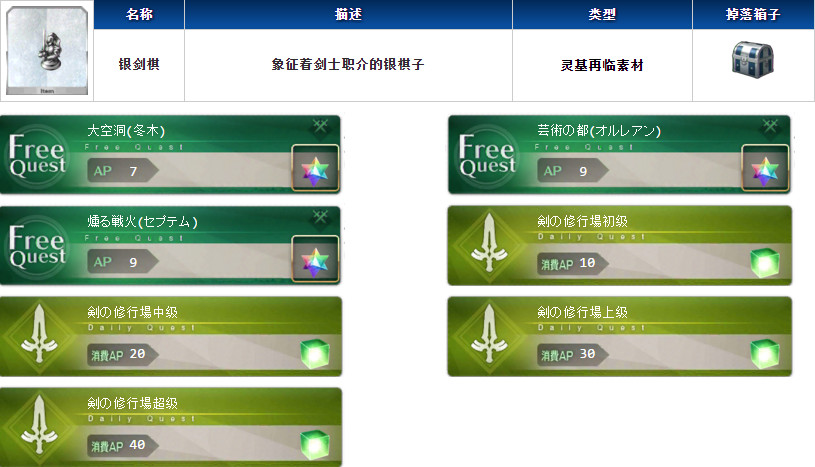This screenshot has height=467, width=815.
Task: Click the rainbow star on 燻る戦火(セプテム) quest
Action: [x=316, y=259]
